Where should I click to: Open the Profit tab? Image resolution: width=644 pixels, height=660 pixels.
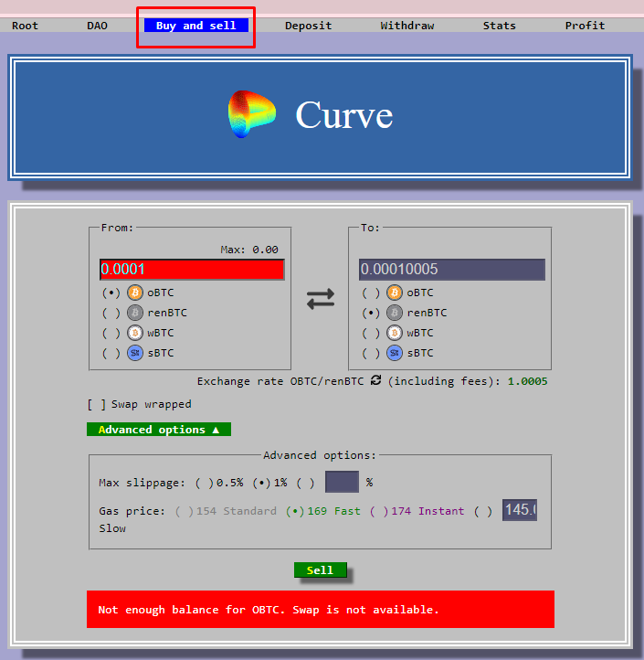tap(585, 26)
